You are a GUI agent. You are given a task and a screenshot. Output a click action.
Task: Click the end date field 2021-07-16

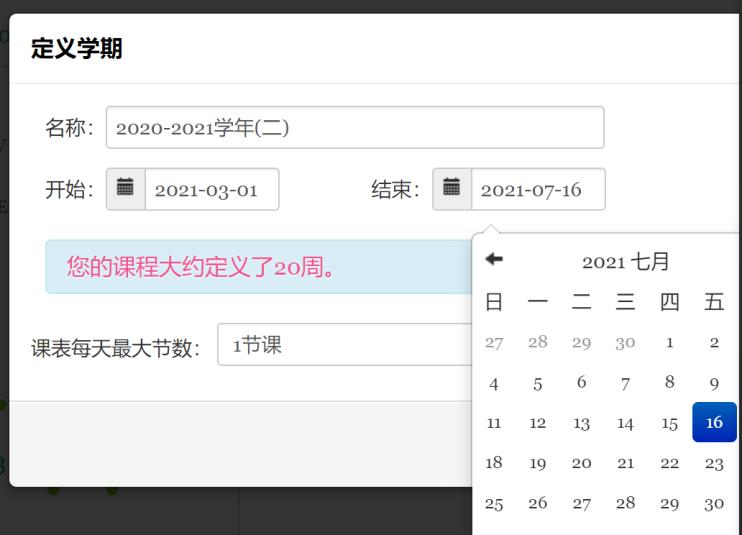tap(537, 190)
